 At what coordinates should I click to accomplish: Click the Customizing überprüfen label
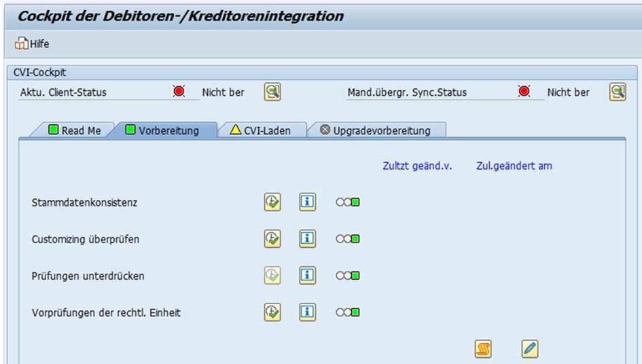pos(86,239)
